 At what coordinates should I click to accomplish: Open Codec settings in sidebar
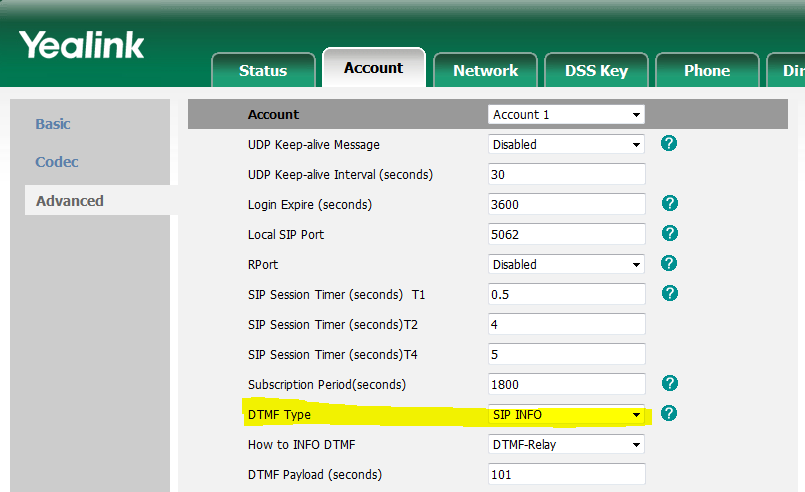[57, 162]
